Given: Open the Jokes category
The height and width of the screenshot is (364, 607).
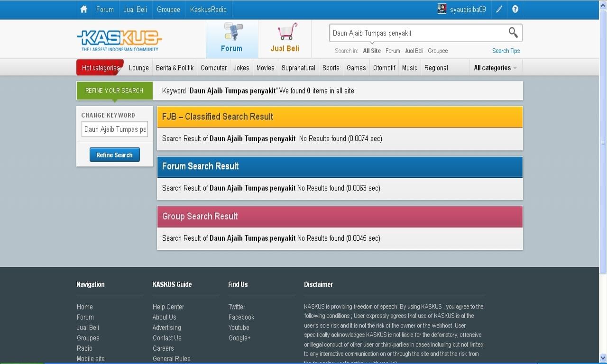Looking at the screenshot, I should click(241, 68).
